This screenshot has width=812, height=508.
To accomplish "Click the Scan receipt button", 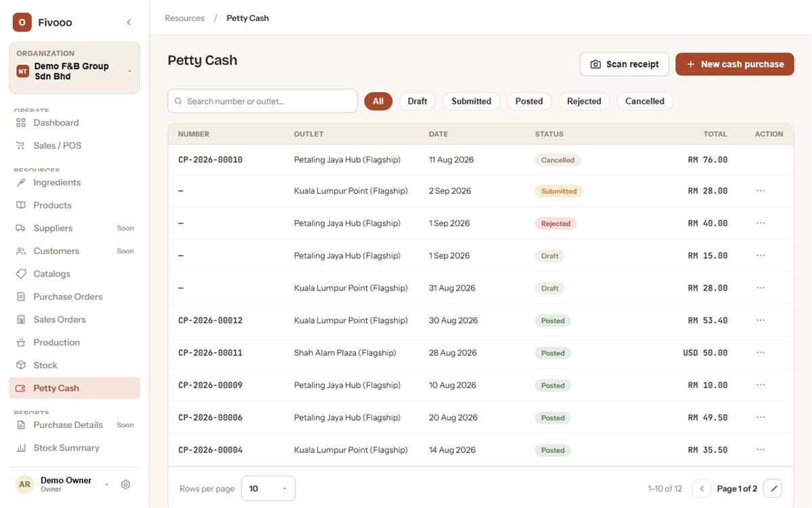I will tap(625, 64).
